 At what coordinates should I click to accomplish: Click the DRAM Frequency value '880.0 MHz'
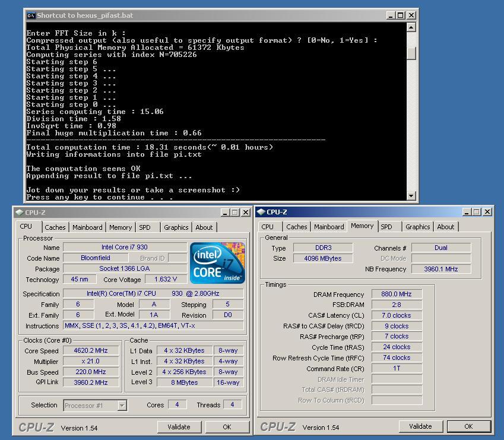pos(397,294)
